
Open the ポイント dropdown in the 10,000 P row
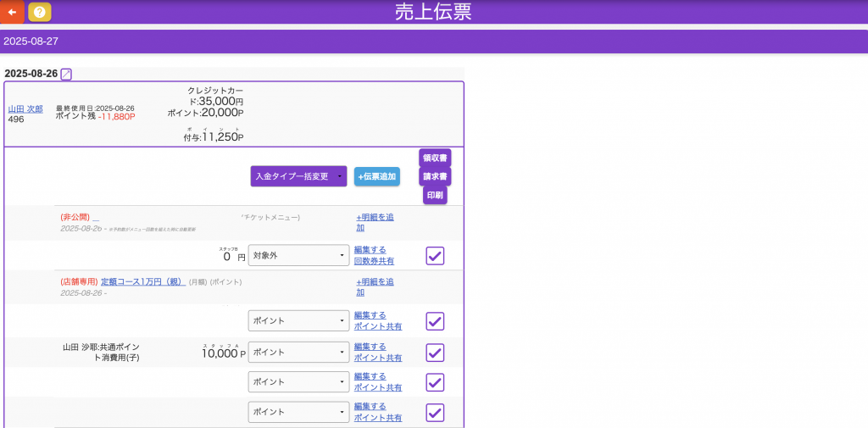[298, 353]
